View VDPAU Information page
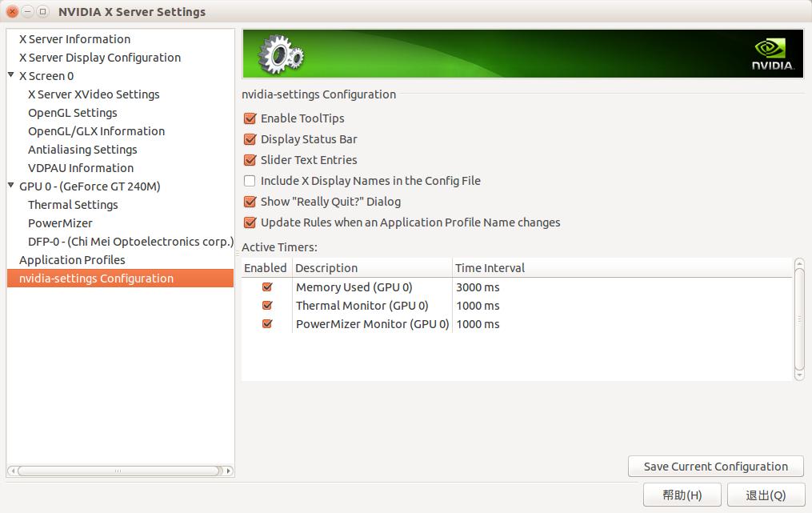812x513 pixels. pyautogui.click(x=81, y=168)
